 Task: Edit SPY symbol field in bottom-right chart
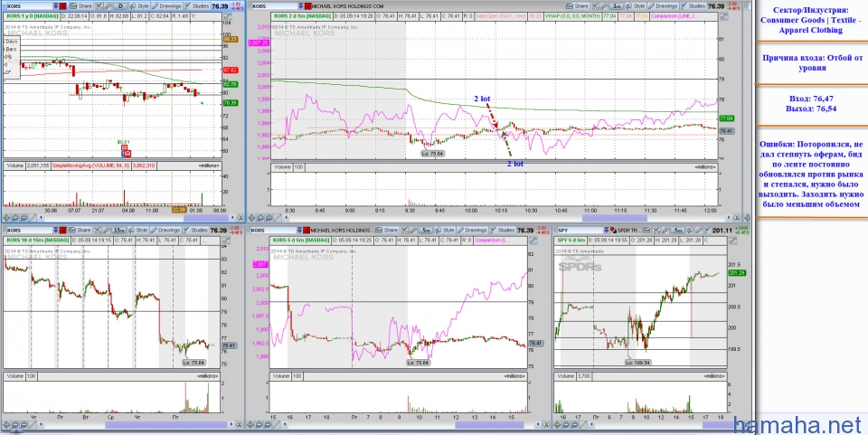point(582,231)
